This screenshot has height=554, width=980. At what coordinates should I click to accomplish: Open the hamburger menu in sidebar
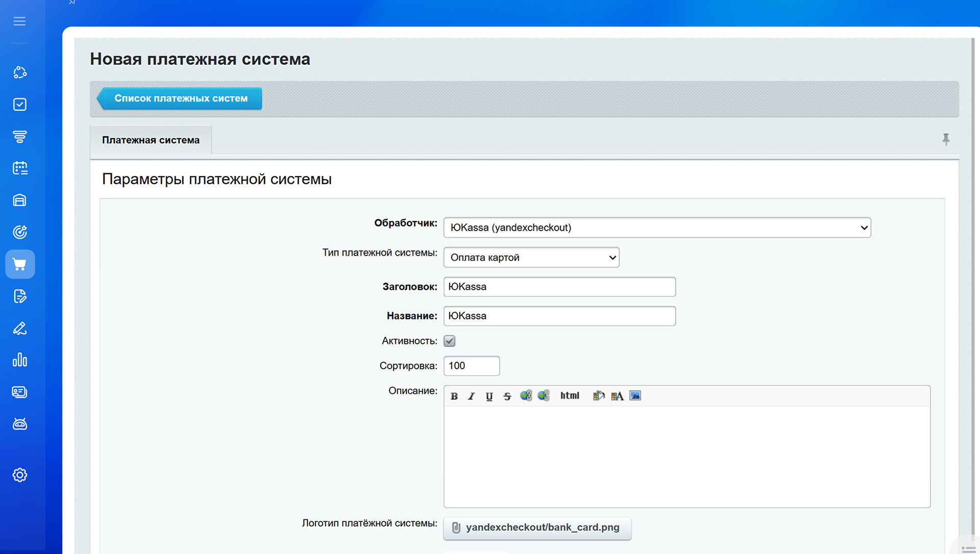point(19,21)
